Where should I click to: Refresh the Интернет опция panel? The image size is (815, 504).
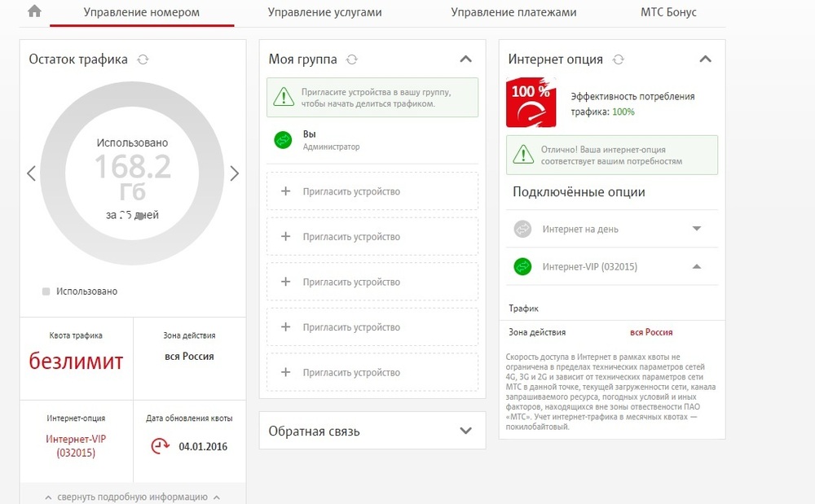tap(618, 59)
